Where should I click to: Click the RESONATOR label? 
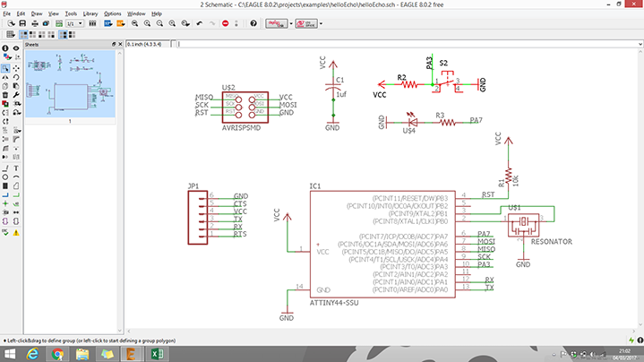551,242
